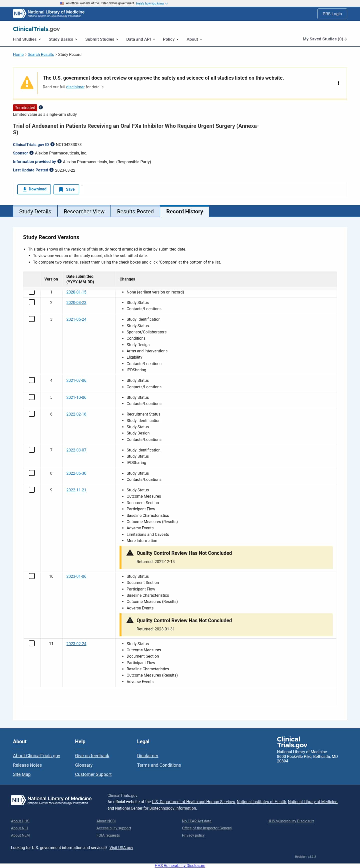Click the Download button
360x868 pixels.
pos(34,189)
